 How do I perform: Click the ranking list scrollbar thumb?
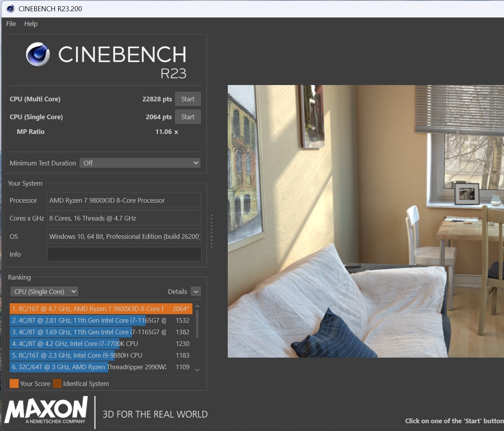point(197,324)
